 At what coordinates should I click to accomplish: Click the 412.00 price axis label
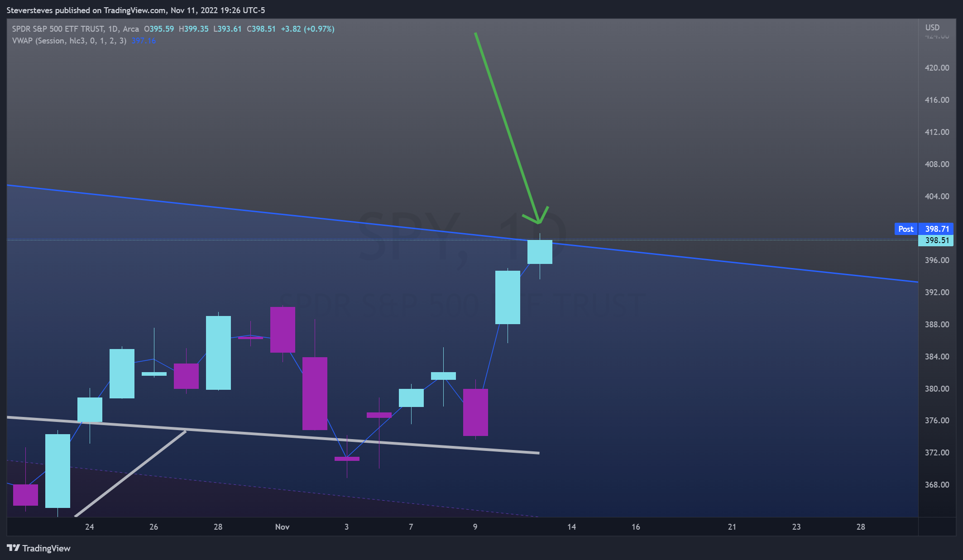[x=937, y=132]
